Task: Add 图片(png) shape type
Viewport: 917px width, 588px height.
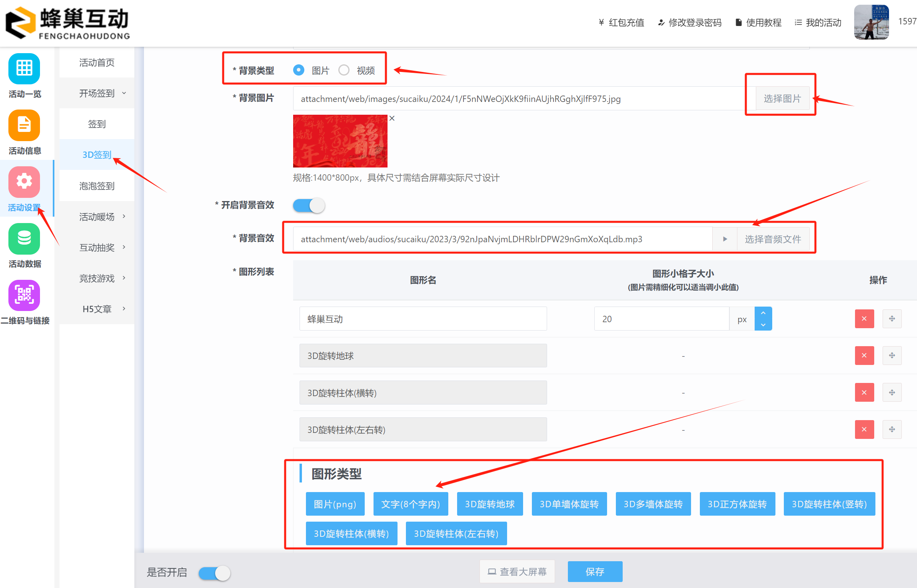Action: pyautogui.click(x=335, y=504)
